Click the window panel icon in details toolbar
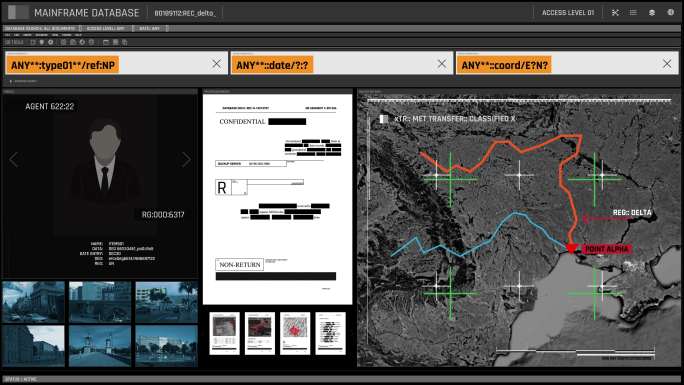 point(106,42)
